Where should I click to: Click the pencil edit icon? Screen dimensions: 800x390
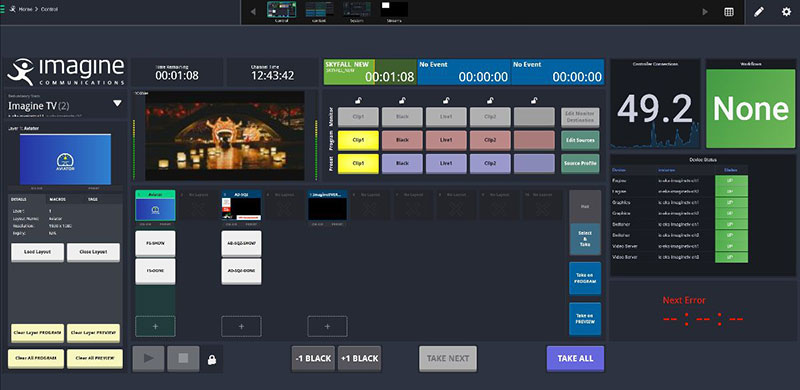point(759,12)
